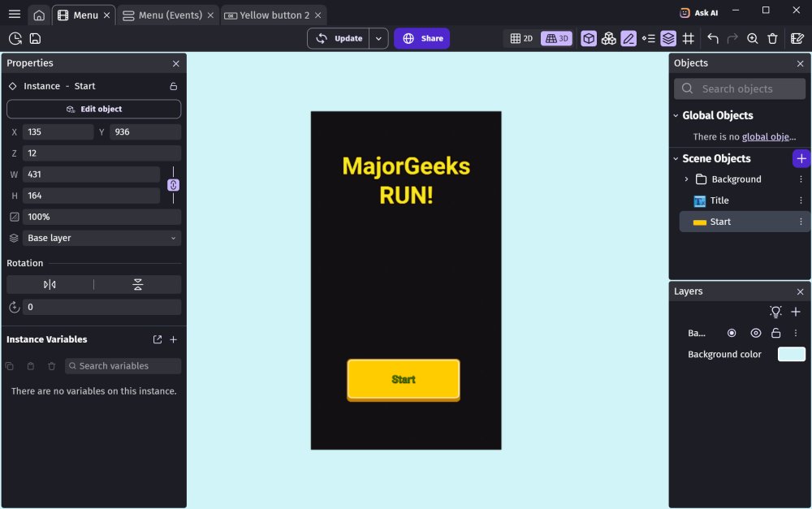Switch the editor to 3D view
This screenshot has width=812, height=509.
[x=557, y=38]
